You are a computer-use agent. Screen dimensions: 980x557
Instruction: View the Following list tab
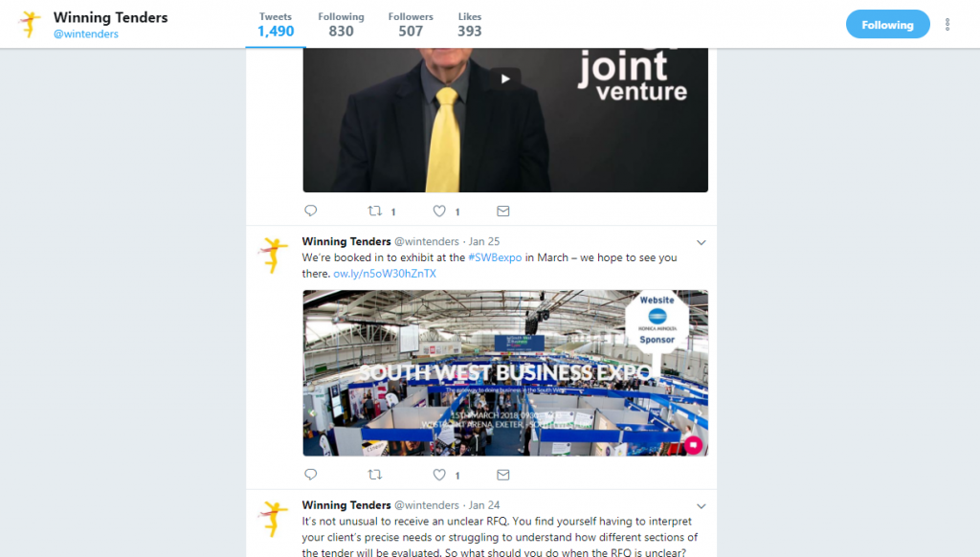(x=342, y=24)
